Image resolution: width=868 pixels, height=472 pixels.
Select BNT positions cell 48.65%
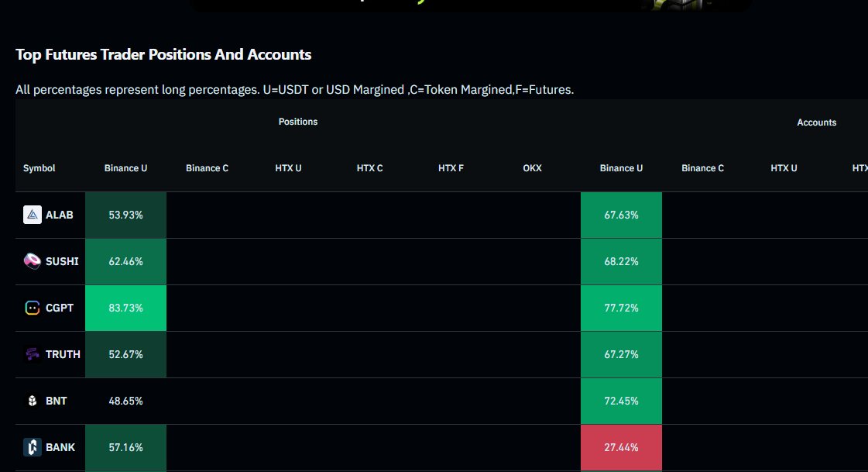tap(125, 401)
